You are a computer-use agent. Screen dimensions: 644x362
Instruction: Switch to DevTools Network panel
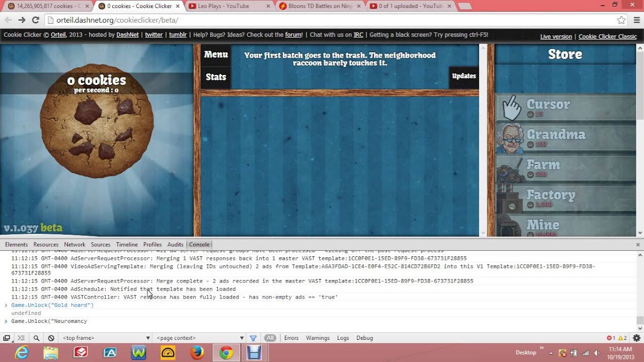(x=74, y=245)
